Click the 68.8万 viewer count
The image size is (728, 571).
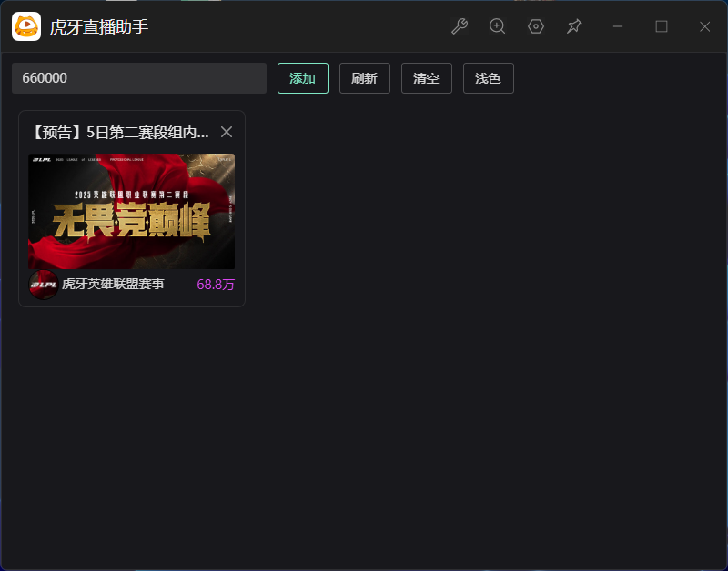pyautogui.click(x=216, y=285)
